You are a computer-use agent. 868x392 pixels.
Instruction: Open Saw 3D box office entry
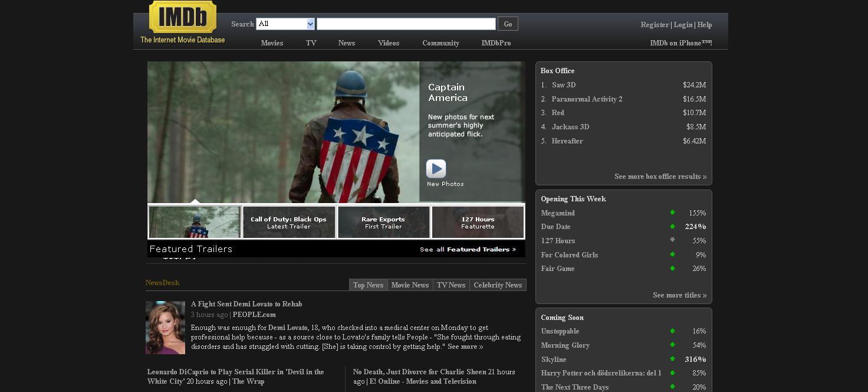click(564, 85)
